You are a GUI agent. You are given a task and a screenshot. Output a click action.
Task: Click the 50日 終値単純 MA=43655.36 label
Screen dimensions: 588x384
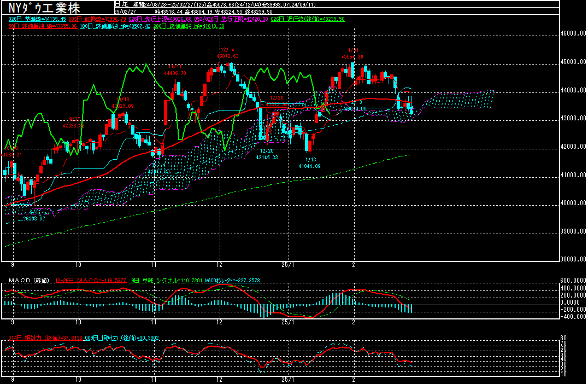pyautogui.click(x=43, y=26)
